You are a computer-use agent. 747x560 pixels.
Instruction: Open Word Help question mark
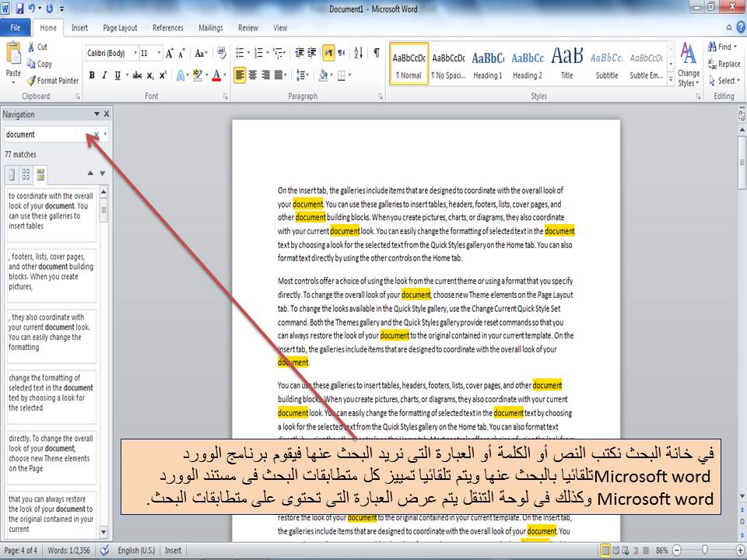point(742,28)
